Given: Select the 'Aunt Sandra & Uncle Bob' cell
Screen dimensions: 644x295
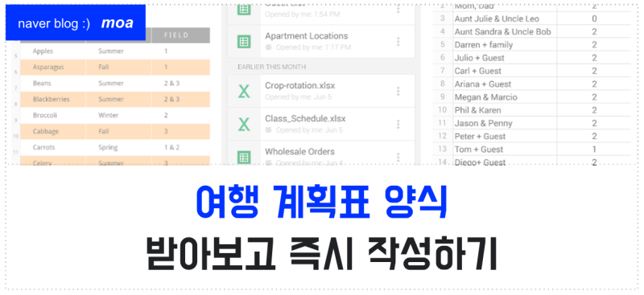Looking at the screenshot, I should click(505, 31).
